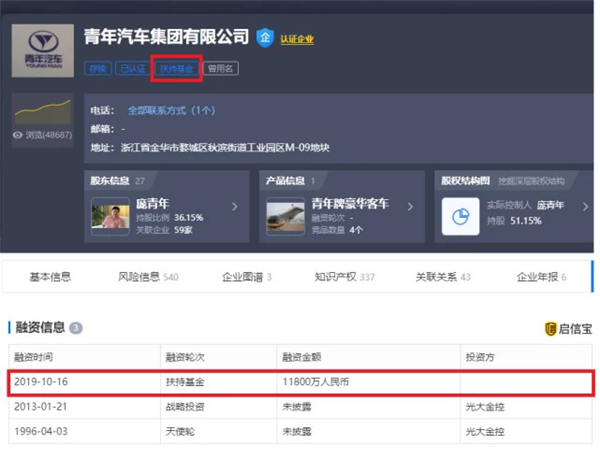Click 竞品数量 4个 value
600x459 pixels.
pos(356,230)
